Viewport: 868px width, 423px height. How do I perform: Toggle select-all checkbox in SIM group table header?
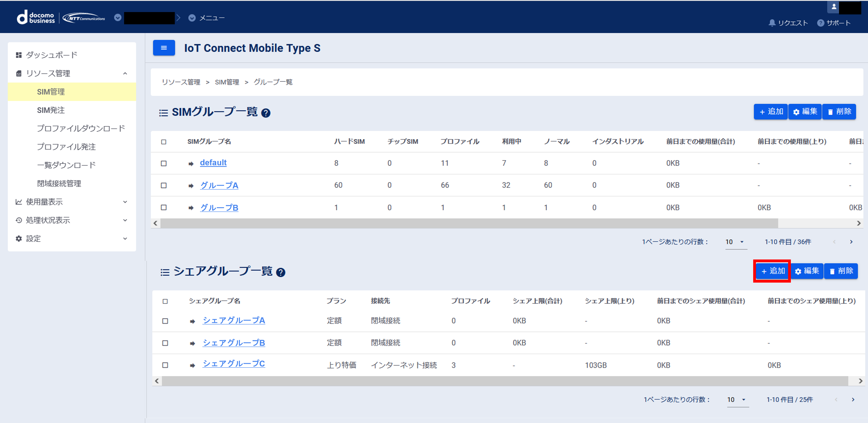pyautogui.click(x=164, y=142)
